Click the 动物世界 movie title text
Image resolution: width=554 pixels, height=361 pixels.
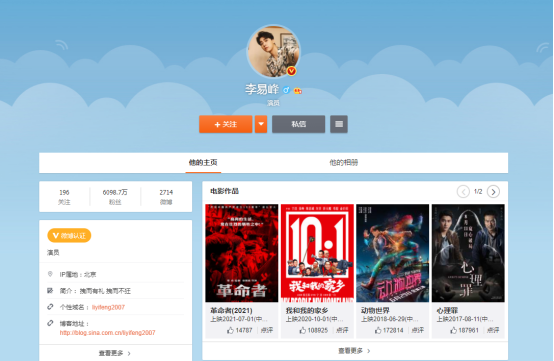coord(375,310)
